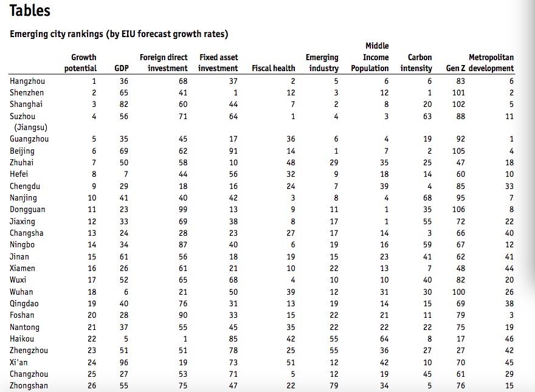The width and height of the screenshot is (535, 392).
Task: Click the Dongguan city name
Action: [27, 210]
